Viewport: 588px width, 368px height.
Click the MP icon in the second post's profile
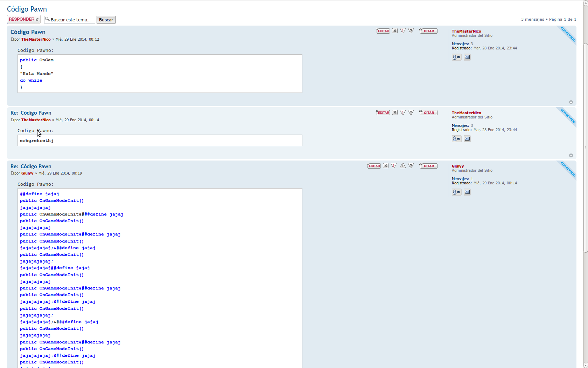click(456, 139)
